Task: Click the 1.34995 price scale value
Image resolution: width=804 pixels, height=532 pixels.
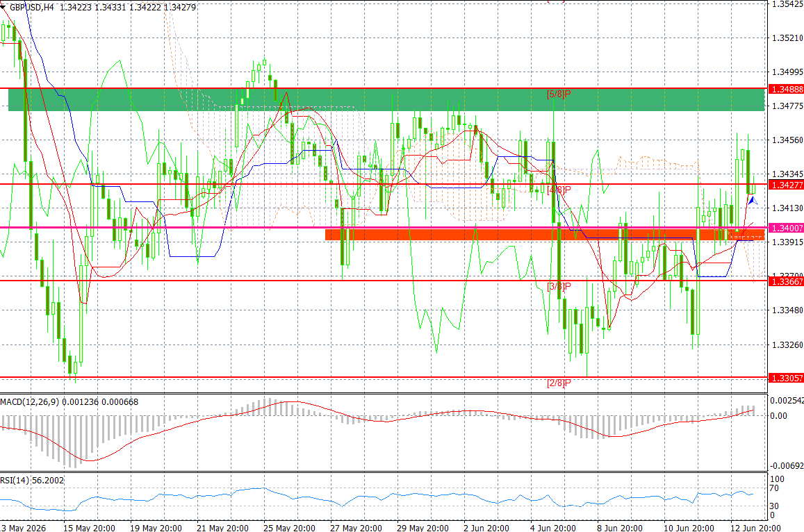Action: pos(787,72)
